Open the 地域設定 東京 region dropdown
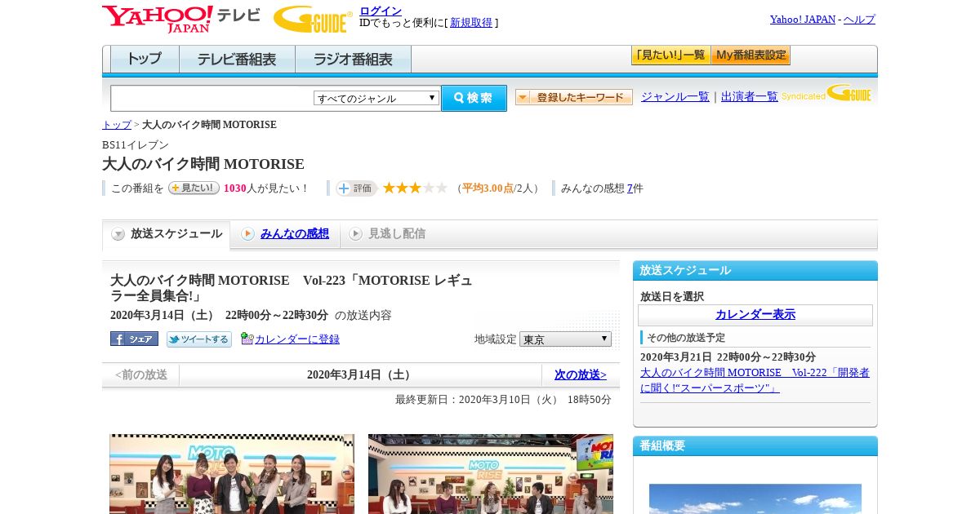 tap(565, 339)
